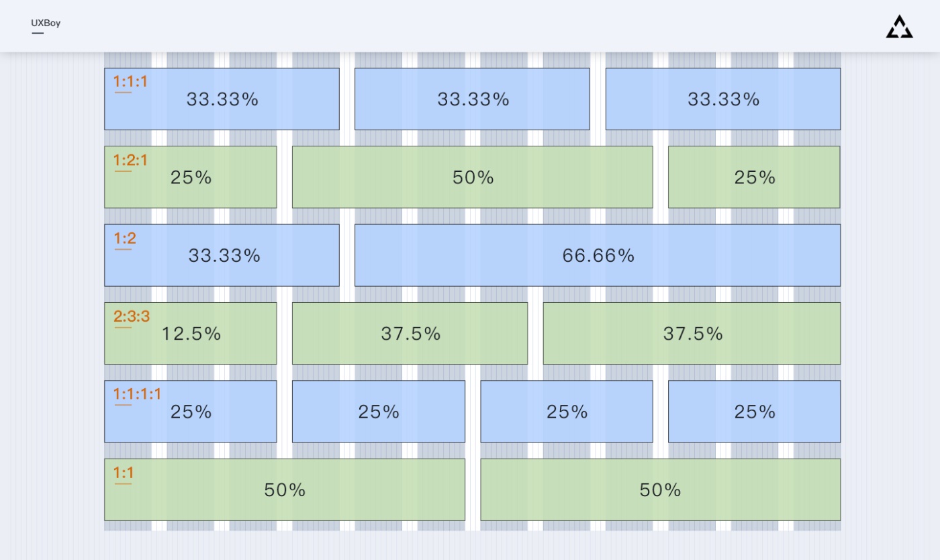The height and width of the screenshot is (560, 940).
Task: Select the middle 37.5% green block
Action: 410,333
